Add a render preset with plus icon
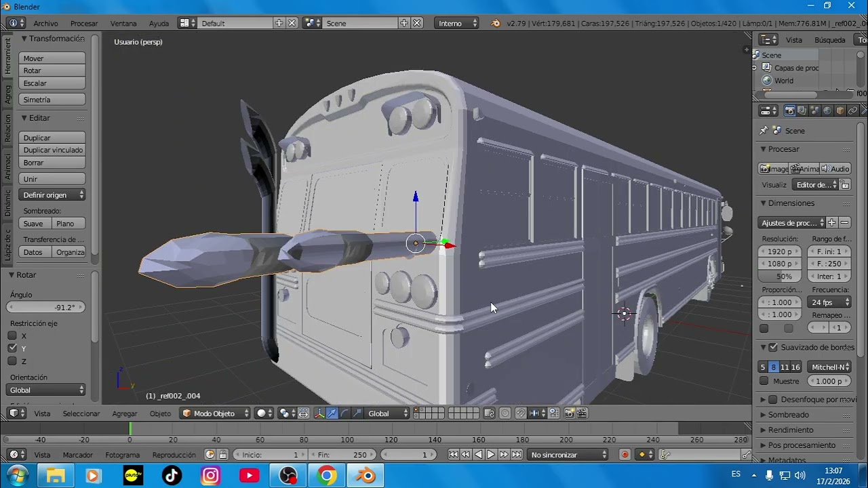 coord(832,222)
